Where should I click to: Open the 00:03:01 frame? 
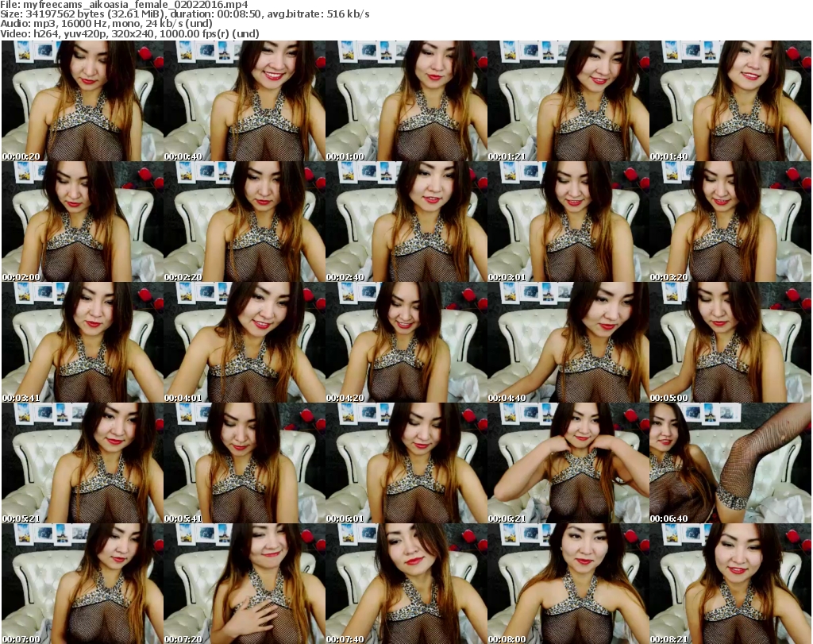click(568, 222)
